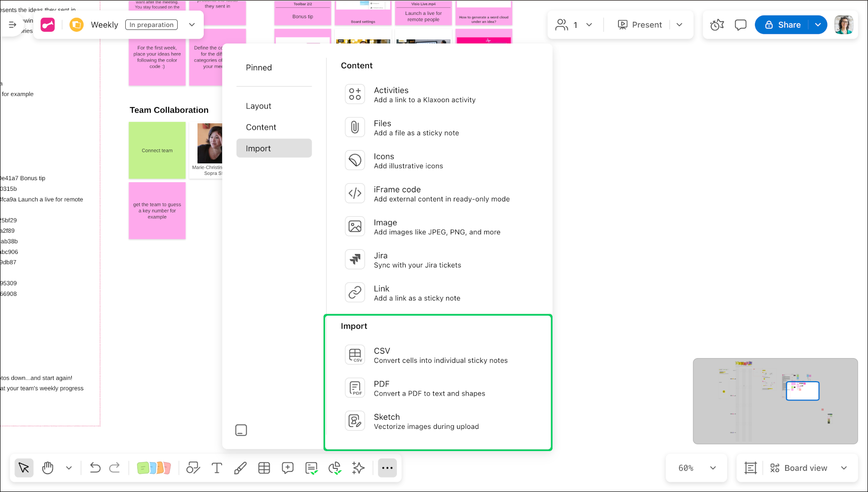Screen dimensions: 868x492
Task: Open the Add question tool
Action: (x=288, y=467)
